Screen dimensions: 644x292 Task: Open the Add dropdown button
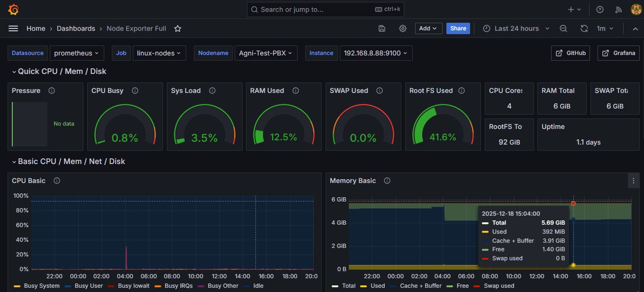click(x=429, y=28)
